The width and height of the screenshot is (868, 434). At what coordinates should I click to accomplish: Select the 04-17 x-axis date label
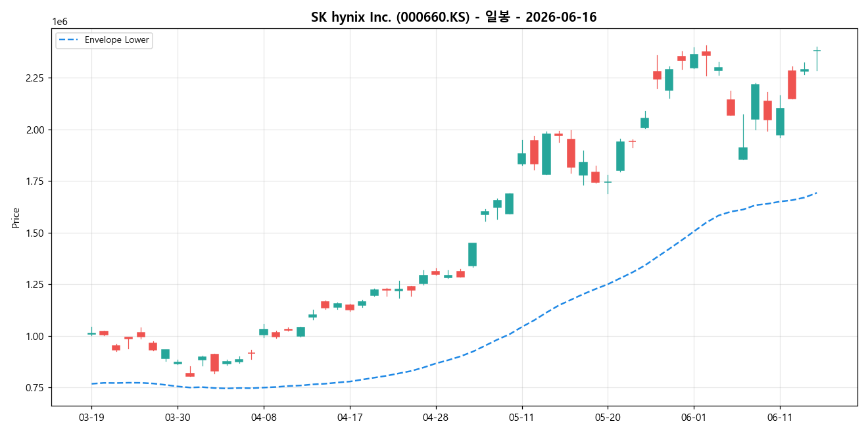click(350, 417)
